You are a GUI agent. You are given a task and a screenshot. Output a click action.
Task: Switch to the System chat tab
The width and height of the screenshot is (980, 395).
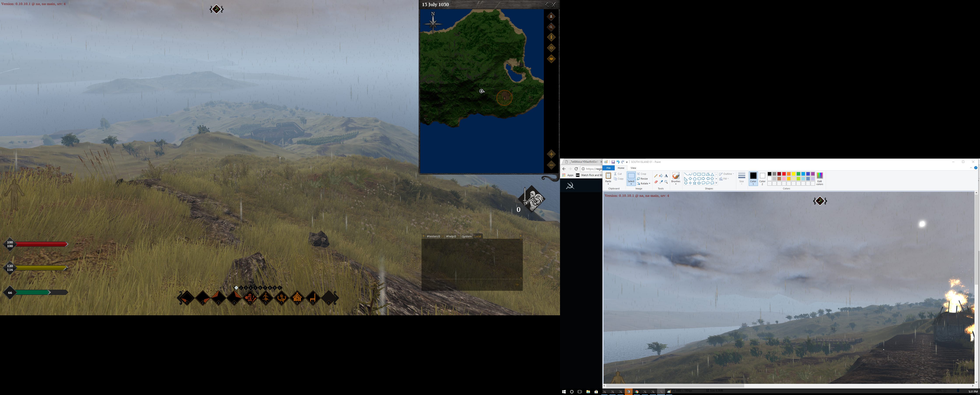click(x=467, y=236)
